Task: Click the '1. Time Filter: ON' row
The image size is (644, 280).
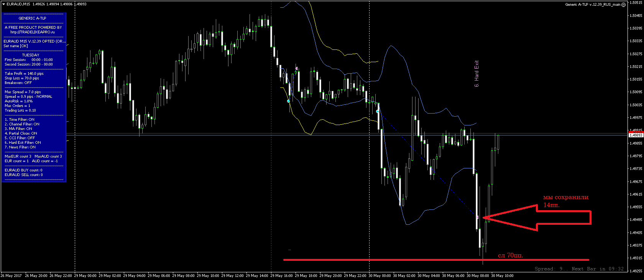Action: click(20, 120)
